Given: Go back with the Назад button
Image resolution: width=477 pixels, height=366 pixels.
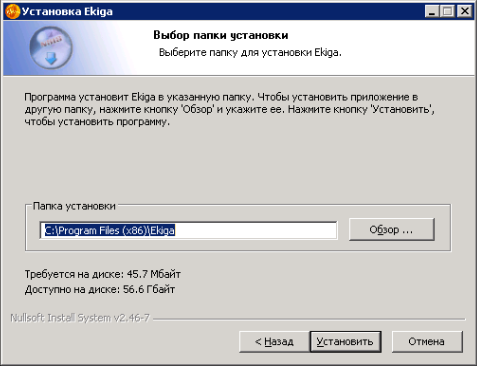Looking at the screenshot, I should point(274,341).
